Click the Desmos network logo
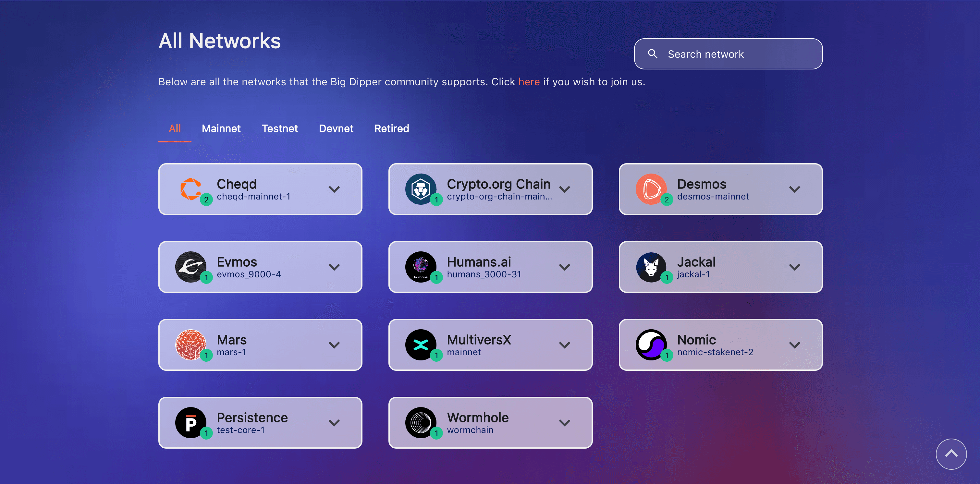 tap(651, 189)
